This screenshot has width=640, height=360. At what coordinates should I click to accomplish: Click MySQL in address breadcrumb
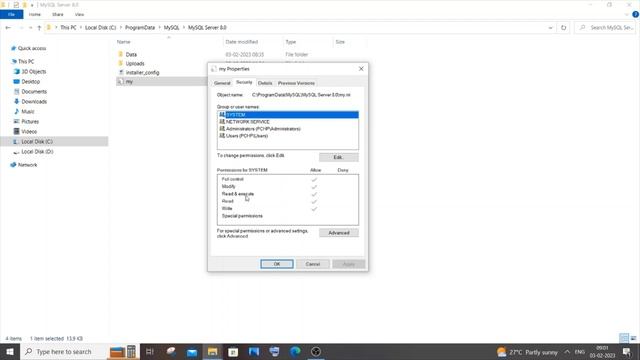click(171, 28)
